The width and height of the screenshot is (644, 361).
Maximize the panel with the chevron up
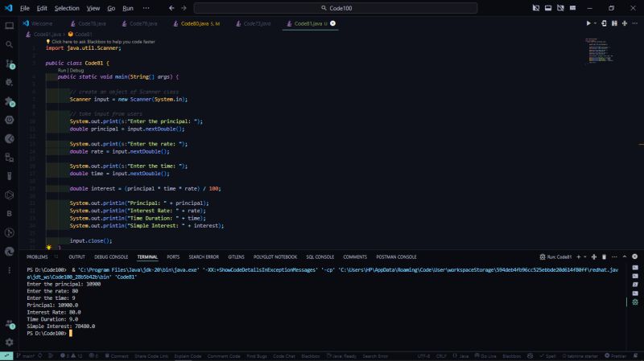[625, 256]
